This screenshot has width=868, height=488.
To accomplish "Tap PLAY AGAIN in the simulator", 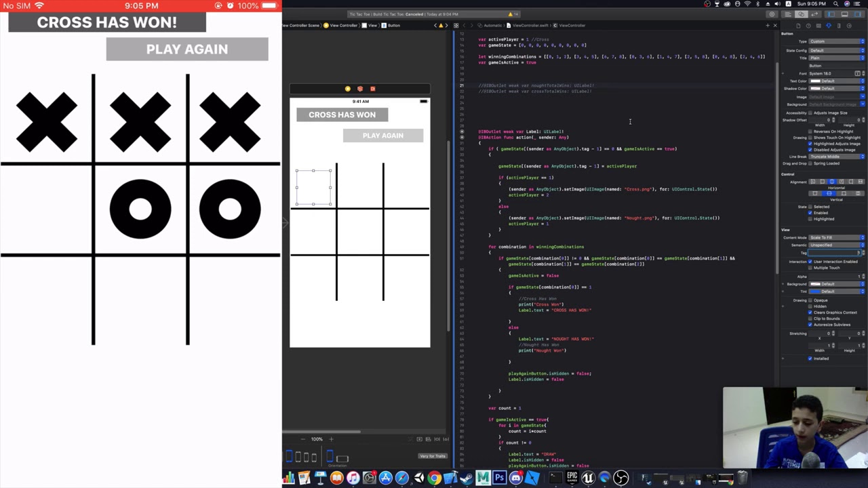I will (x=187, y=49).
